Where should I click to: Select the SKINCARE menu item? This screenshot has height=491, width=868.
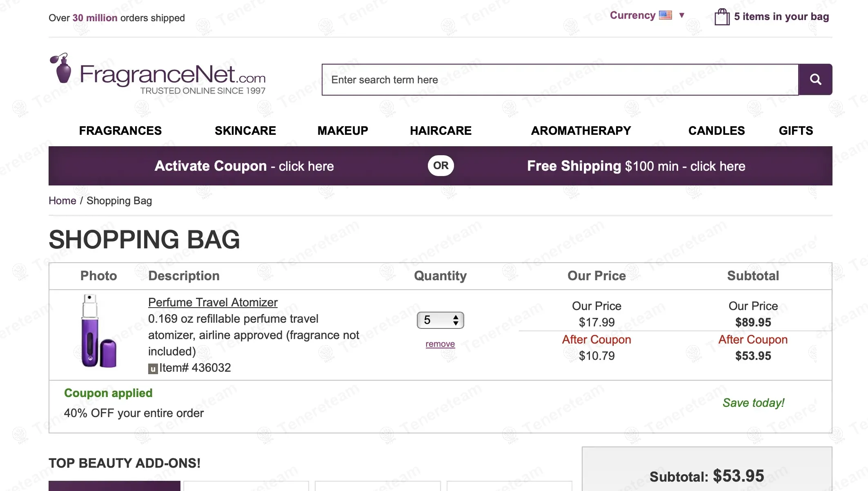coord(245,130)
